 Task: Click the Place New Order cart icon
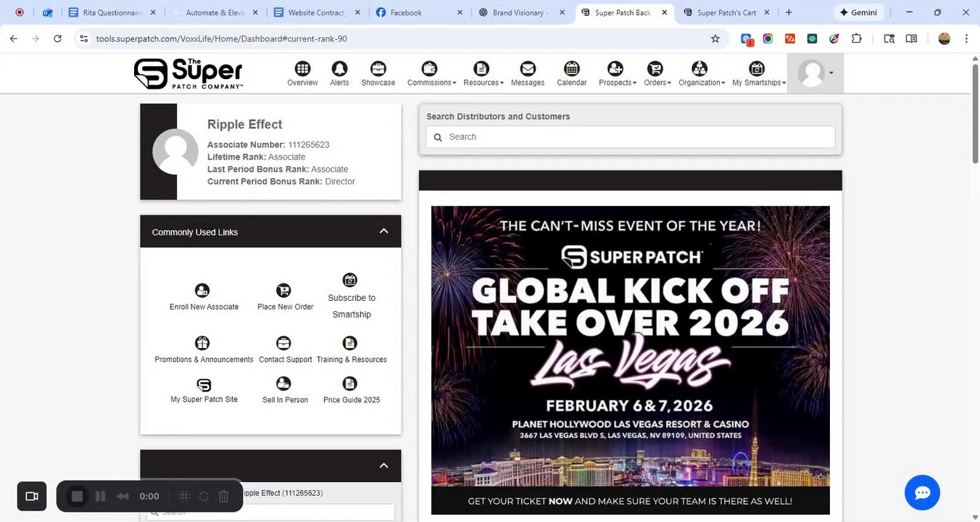tap(283, 290)
